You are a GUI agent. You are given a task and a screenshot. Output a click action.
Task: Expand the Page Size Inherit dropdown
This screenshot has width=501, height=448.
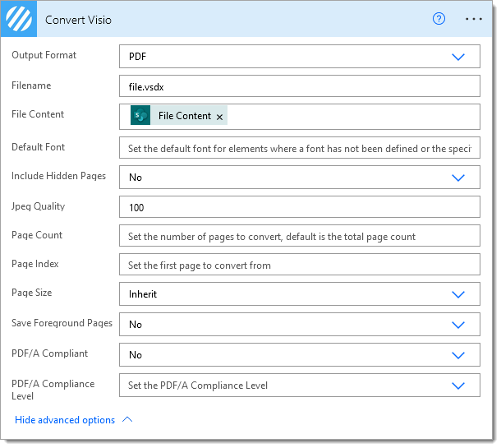click(x=458, y=294)
